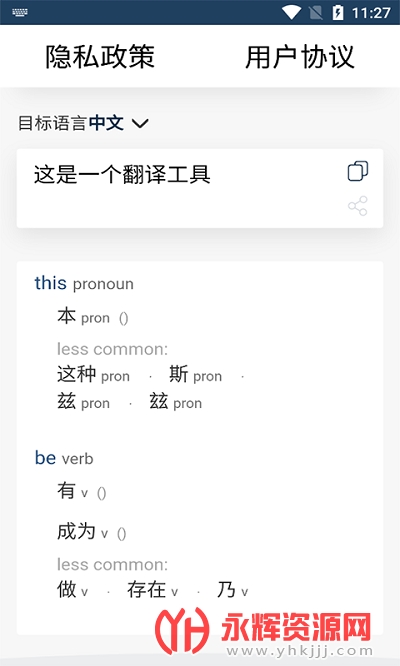Tap the no-SIM signal icon
The image size is (400, 666).
pos(315,13)
